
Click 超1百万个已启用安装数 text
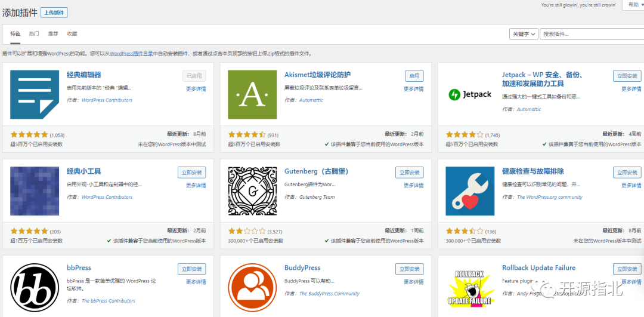coord(36,241)
